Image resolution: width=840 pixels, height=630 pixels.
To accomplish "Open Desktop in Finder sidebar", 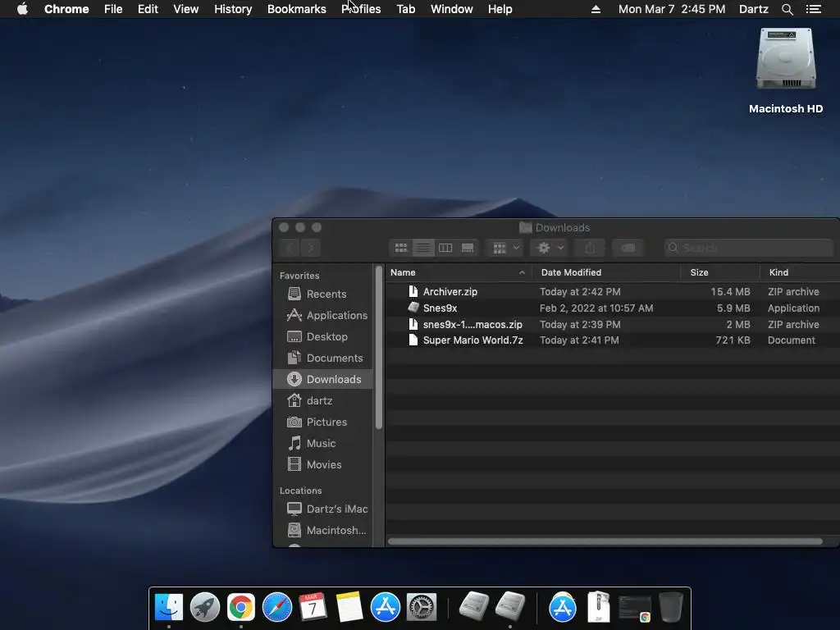I will [323, 336].
